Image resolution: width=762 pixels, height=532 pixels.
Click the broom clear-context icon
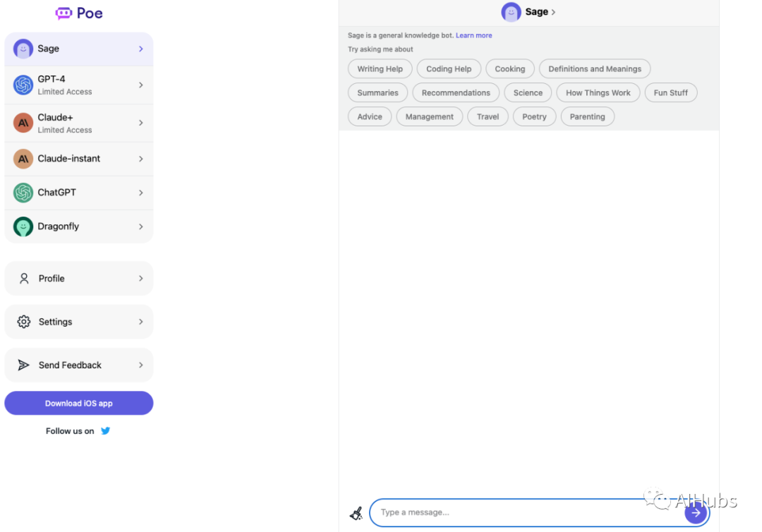click(356, 513)
